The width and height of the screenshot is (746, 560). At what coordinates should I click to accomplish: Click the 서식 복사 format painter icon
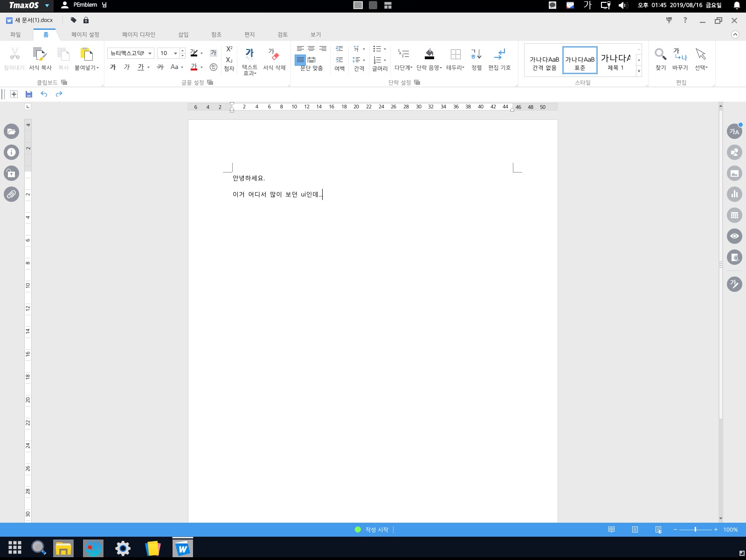coord(40,55)
